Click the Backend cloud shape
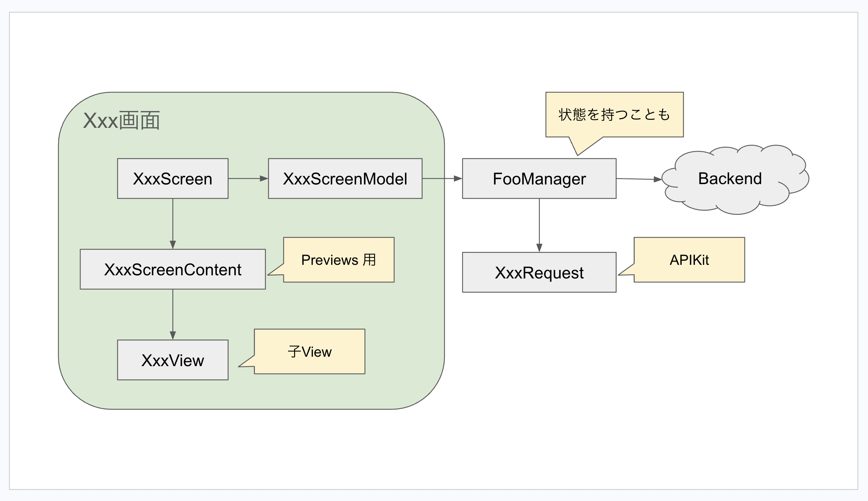 (730, 179)
